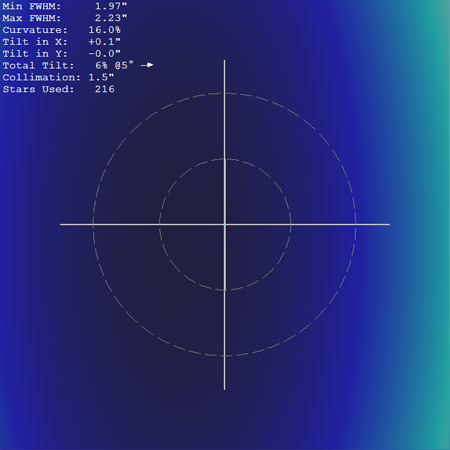
Task: Click the top end of the vertical axis
Action: click(x=225, y=61)
